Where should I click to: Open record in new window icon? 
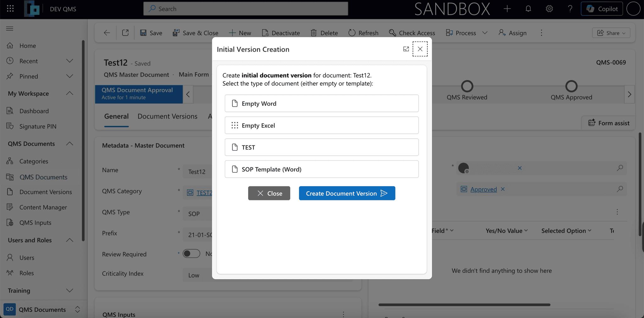[125, 33]
